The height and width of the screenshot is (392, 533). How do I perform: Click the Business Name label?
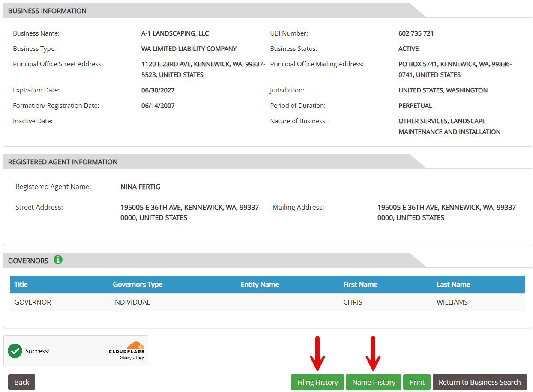(x=36, y=33)
